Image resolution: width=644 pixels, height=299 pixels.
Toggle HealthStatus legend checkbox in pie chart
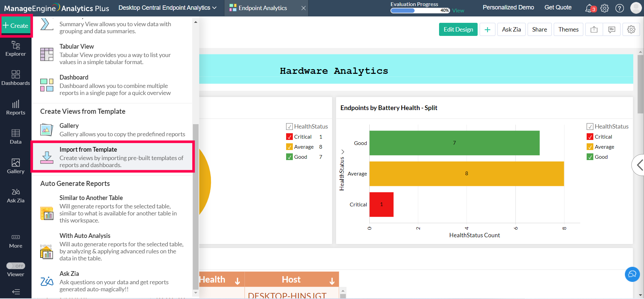click(289, 127)
